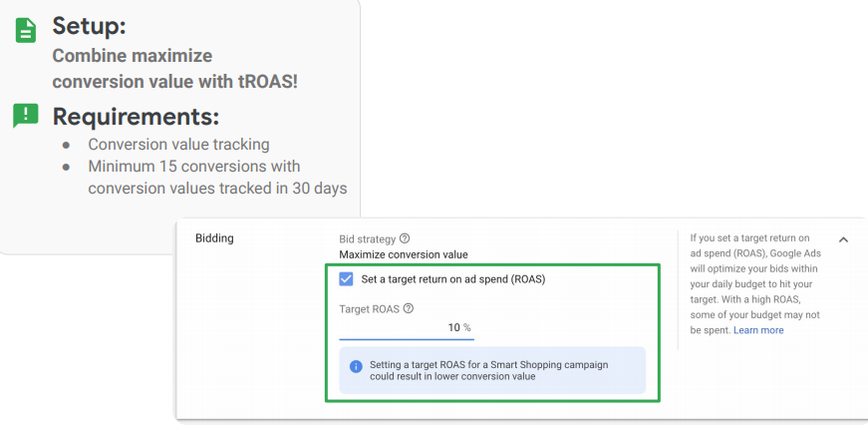The width and height of the screenshot is (868, 425).
Task: Click the Setup heading
Action: click(x=89, y=27)
